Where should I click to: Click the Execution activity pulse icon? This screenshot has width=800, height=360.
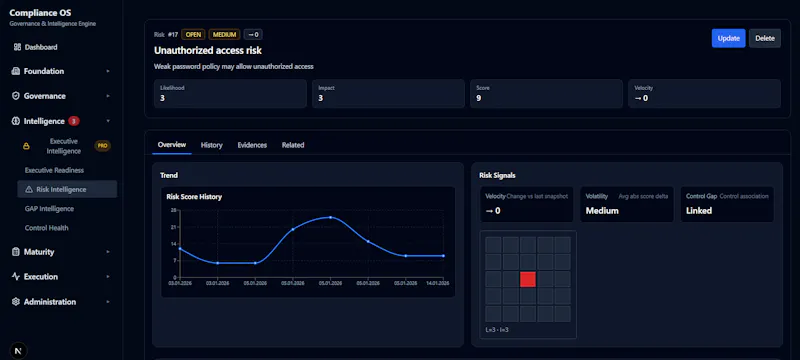click(16, 276)
